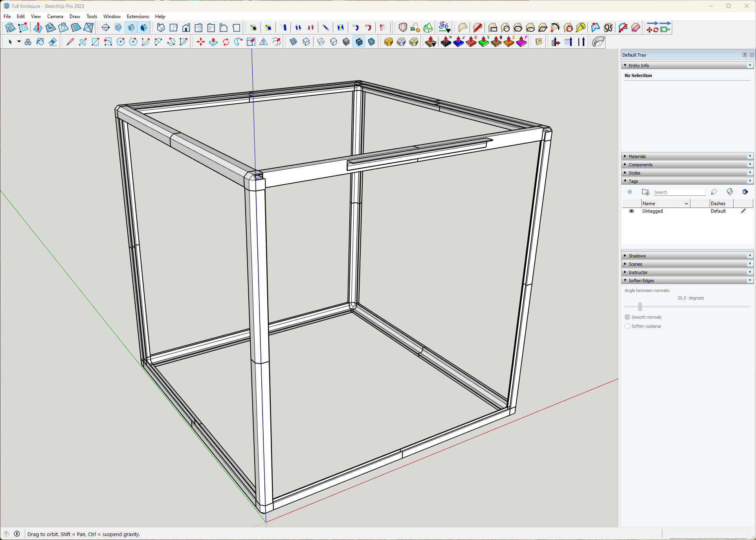Open the Tags panel Details menu arrow
This screenshot has width=756, height=540.
tap(745, 192)
